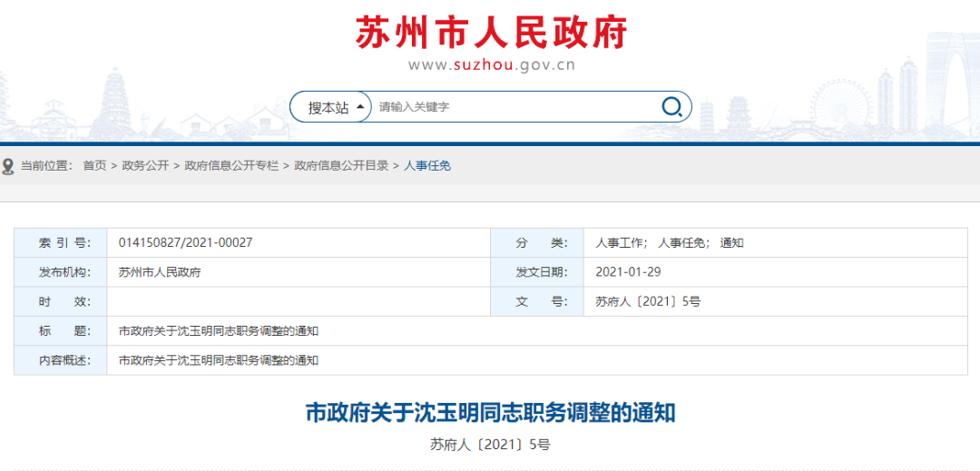Click the 苏州市人民政府 site logo title
Viewport: 980px width, 471px height.
pos(491,33)
